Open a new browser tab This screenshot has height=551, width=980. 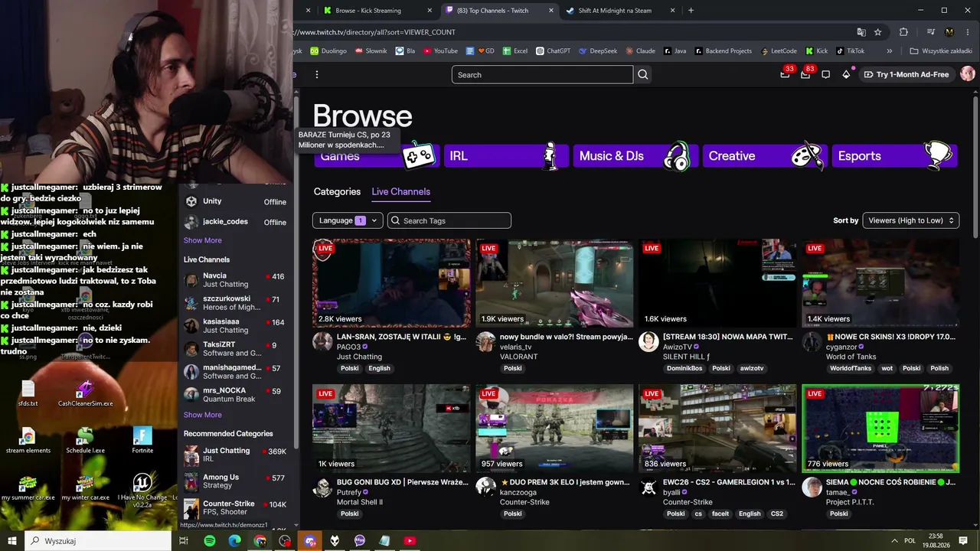(x=691, y=11)
